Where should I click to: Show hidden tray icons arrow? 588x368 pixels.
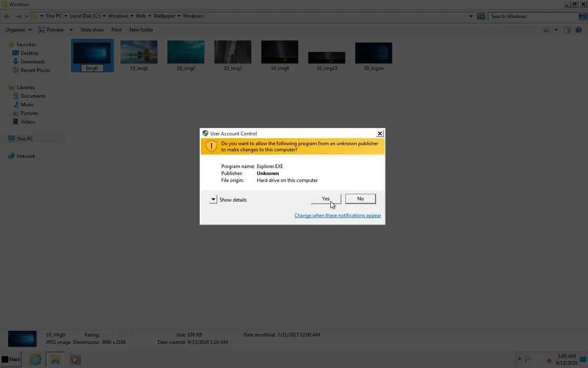pos(519,359)
